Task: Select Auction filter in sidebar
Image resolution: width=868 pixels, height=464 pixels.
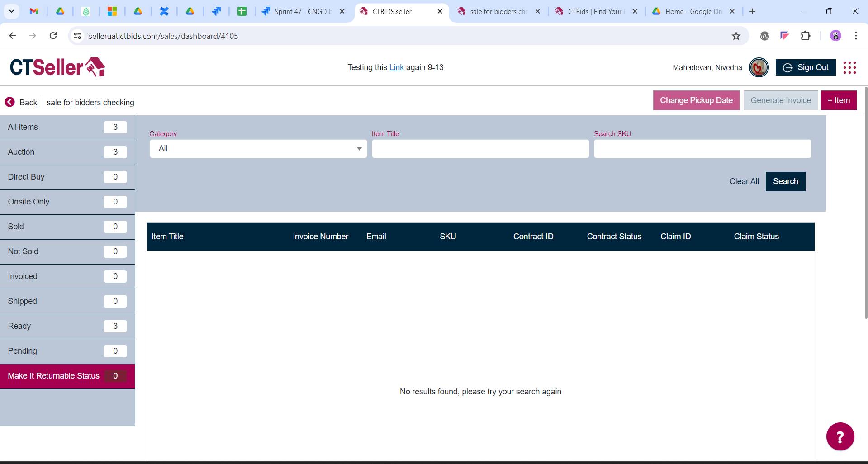Action: 67,152
